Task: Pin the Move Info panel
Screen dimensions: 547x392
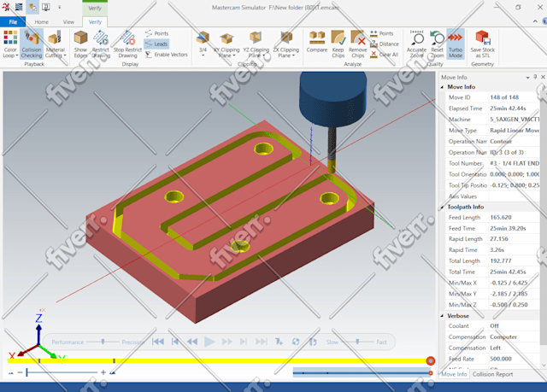Action: point(535,77)
